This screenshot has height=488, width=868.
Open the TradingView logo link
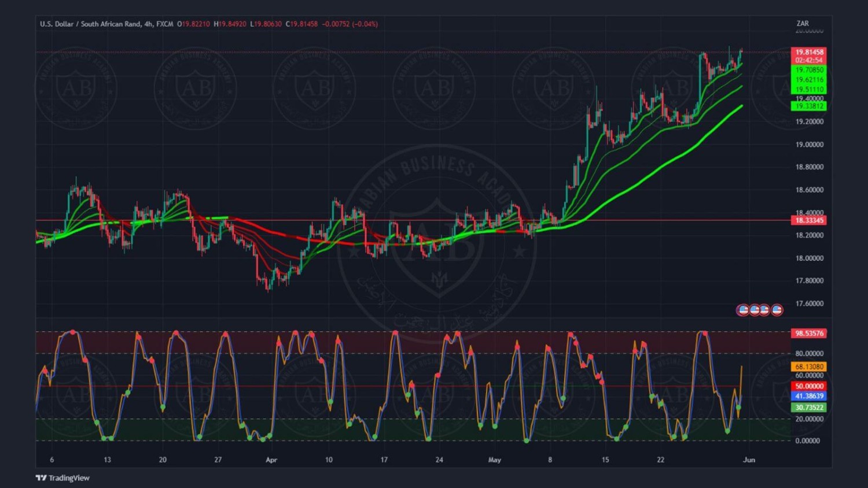(62, 478)
